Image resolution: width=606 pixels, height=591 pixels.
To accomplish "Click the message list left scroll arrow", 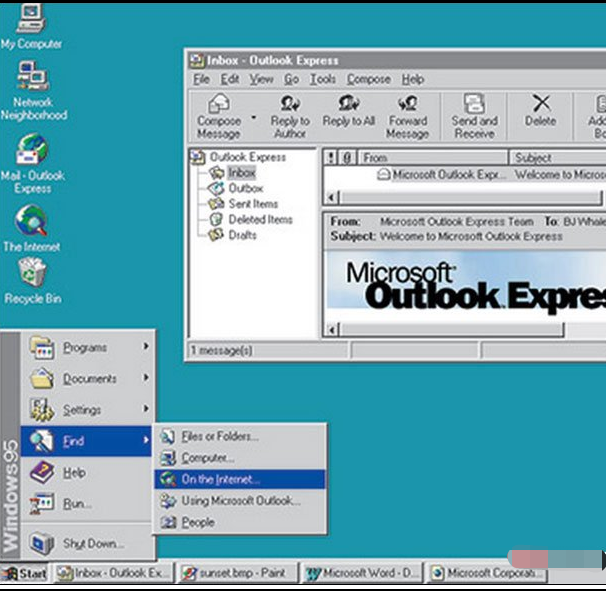I will (x=331, y=198).
